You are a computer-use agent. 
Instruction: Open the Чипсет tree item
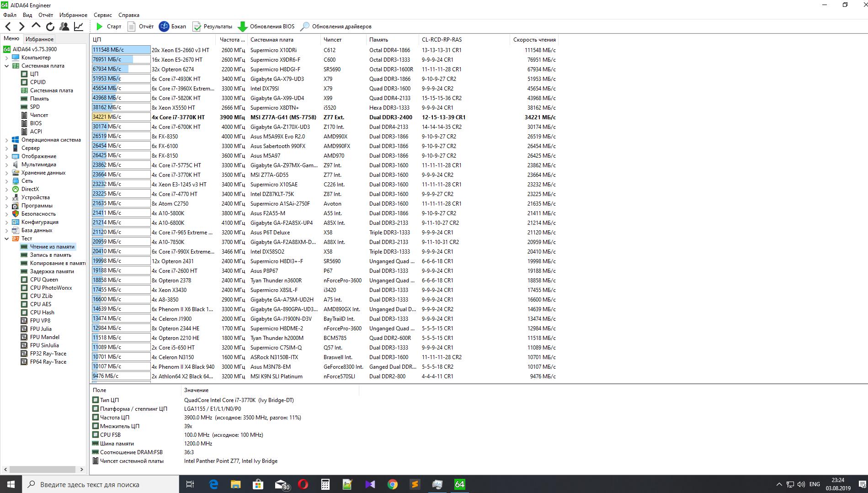[39, 115]
